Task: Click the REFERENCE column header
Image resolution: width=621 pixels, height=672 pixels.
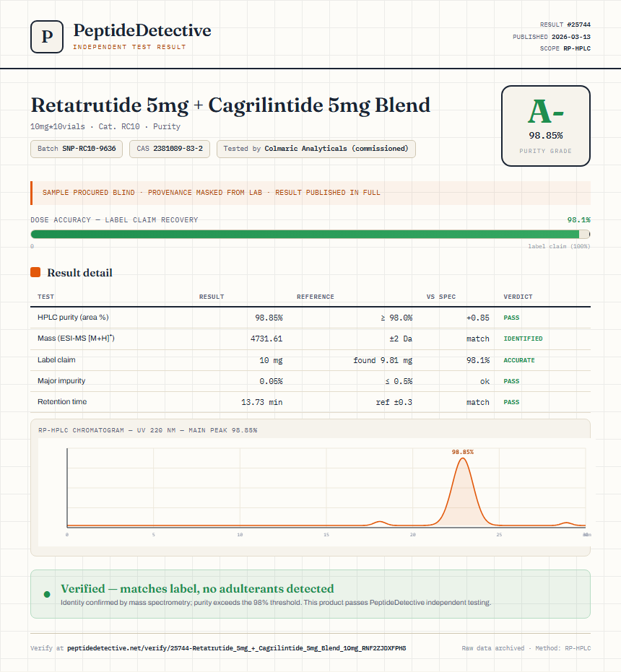Action: (x=316, y=297)
